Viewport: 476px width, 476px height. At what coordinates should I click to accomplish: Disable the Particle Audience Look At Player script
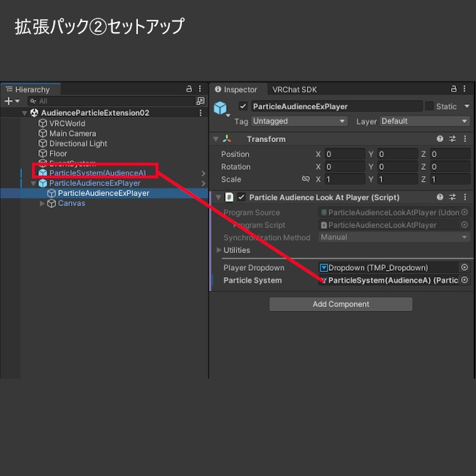(241, 198)
